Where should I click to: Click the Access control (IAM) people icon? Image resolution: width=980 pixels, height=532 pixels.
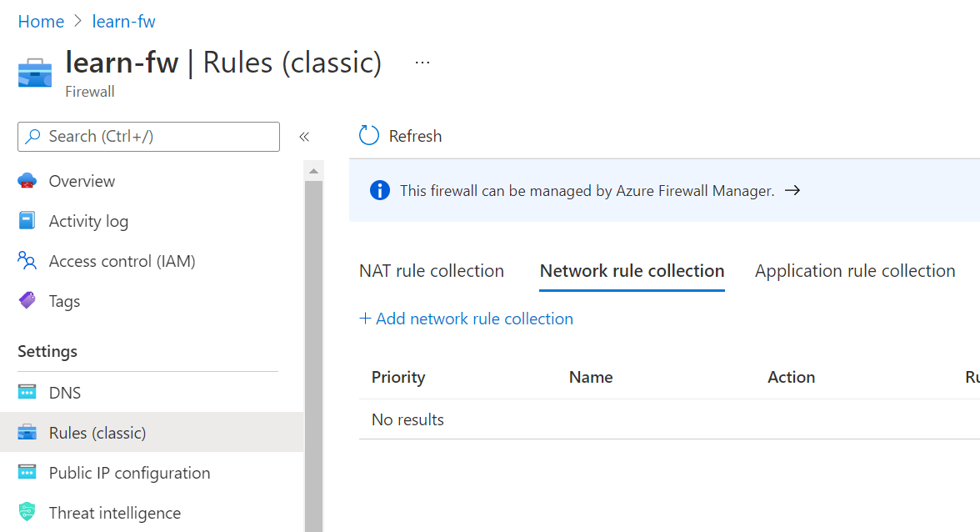point(27,261)
